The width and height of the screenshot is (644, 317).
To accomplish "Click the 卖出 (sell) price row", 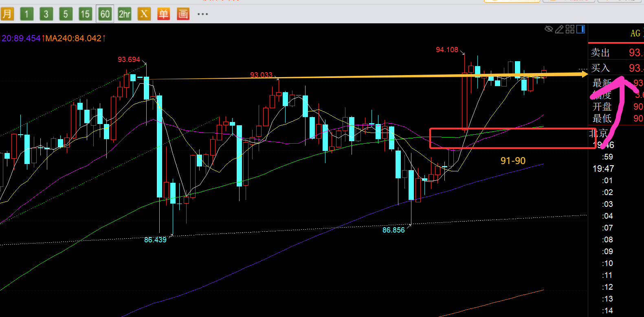I will click(616, 53).
